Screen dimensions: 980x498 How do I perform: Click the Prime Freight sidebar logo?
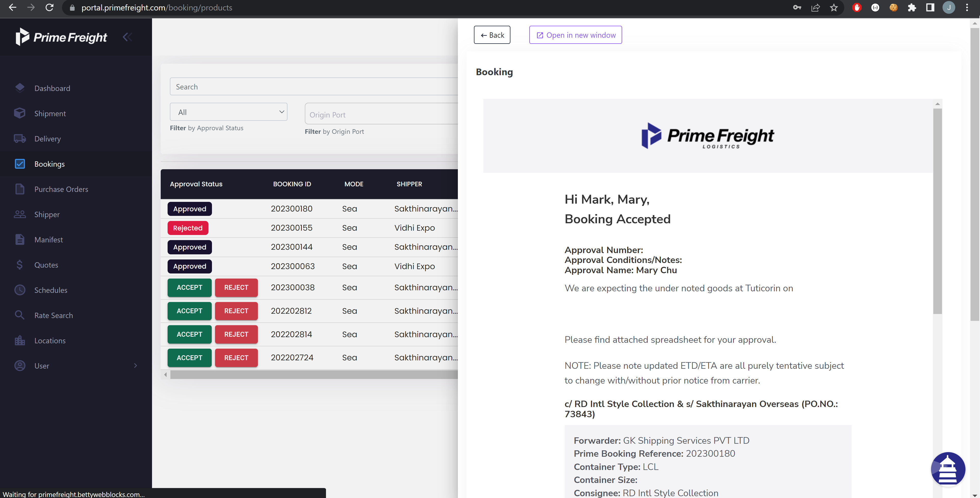(x=61, y=37)
